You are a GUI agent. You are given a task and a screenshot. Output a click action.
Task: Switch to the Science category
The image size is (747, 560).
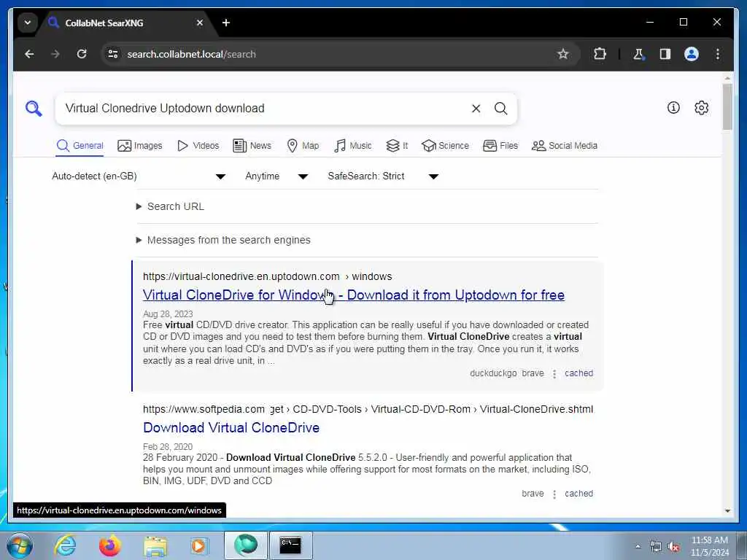(x=446, y=146)
